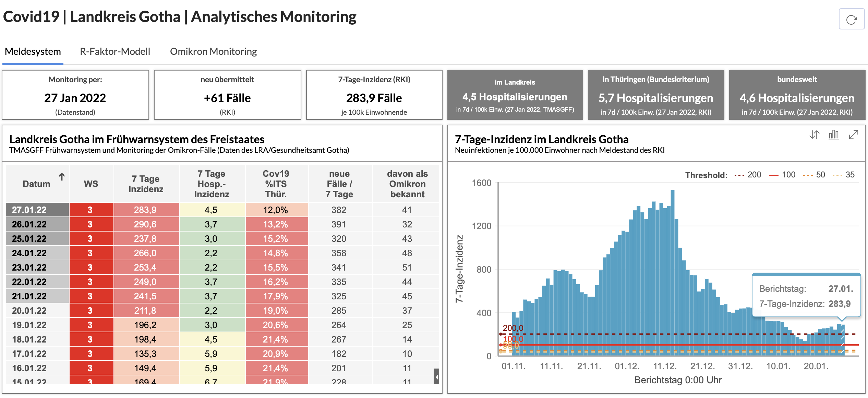Click the refresh dashboard icon

[x=852, y=19]
